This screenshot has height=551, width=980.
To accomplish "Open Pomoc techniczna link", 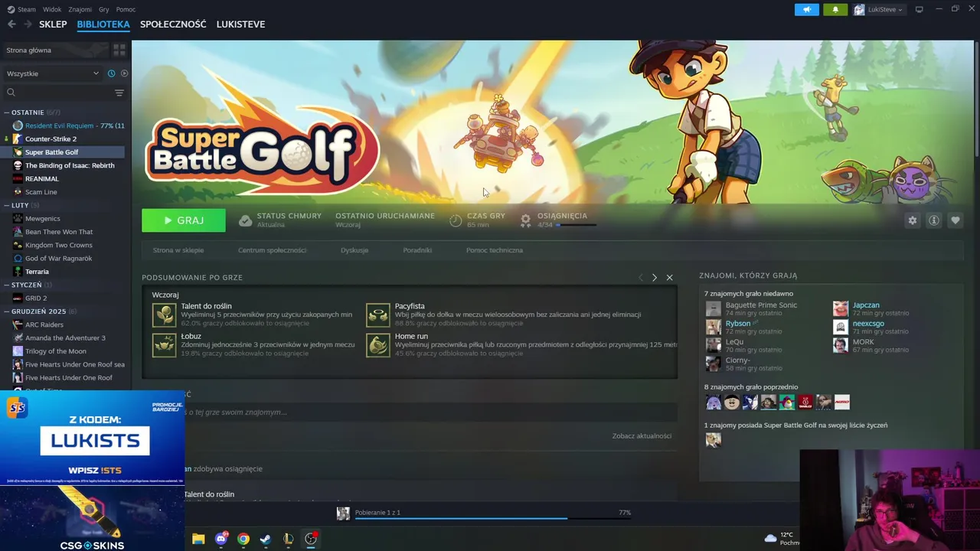I will [495, 250].
